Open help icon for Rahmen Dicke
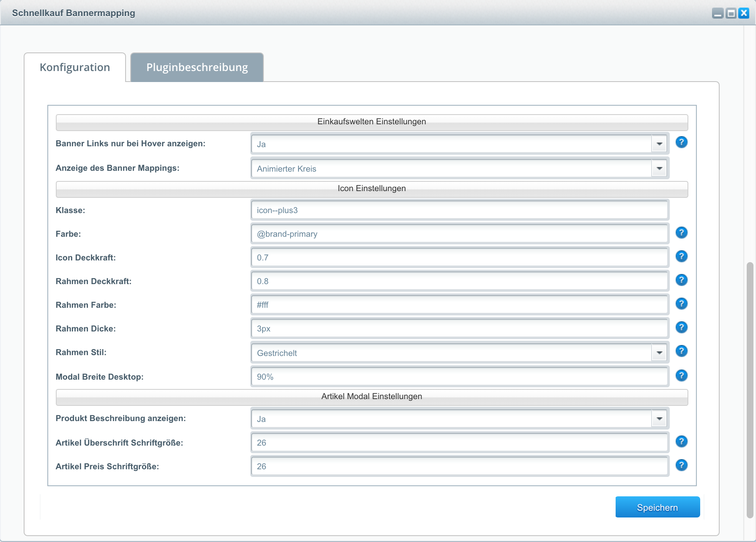Image resolution: width=756 pixels, height=542 pixels. [x=681, y=327]
